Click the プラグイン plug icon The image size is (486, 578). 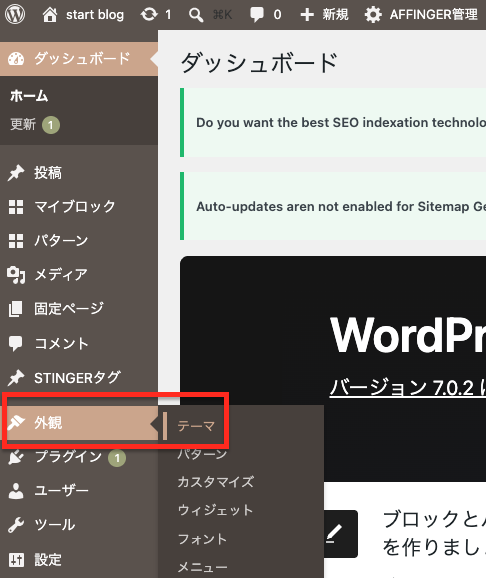[x=16, y=457]
